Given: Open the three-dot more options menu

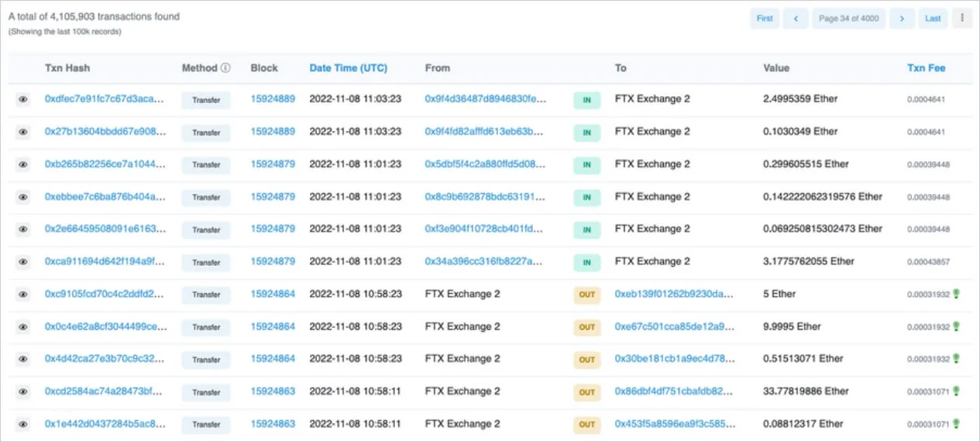Looking at the screenshot, I should 962,19.
